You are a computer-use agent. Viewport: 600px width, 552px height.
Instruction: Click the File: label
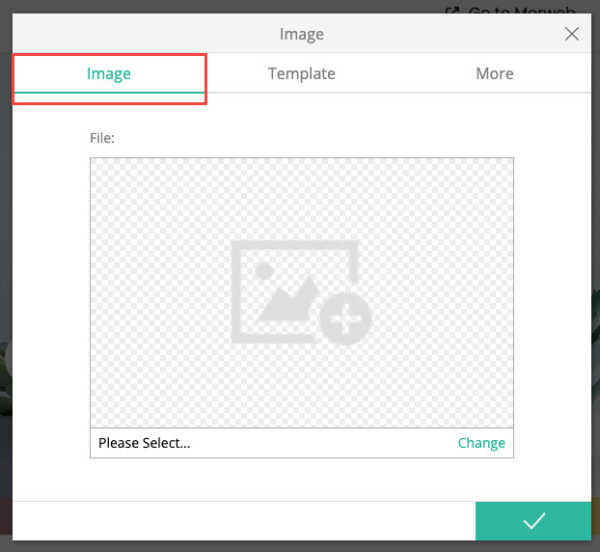click(x=102, y=138)
